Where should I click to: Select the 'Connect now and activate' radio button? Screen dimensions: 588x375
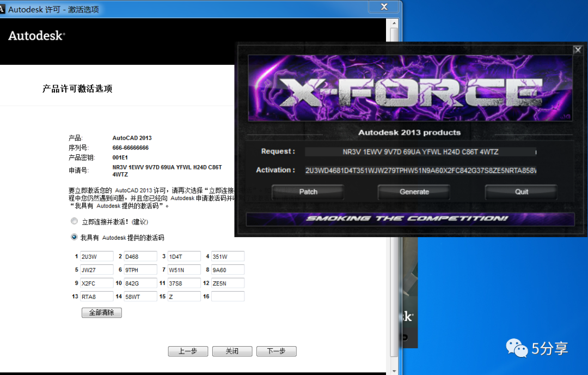point(74,221)
